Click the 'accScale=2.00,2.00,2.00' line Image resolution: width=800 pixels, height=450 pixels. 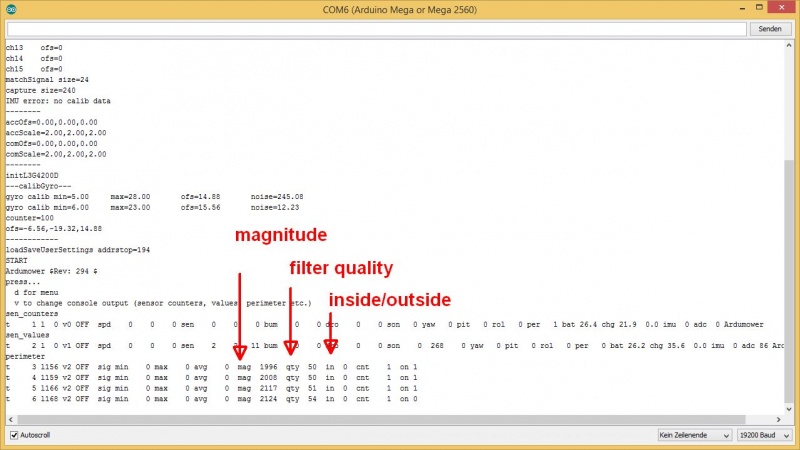coord(56,133)
